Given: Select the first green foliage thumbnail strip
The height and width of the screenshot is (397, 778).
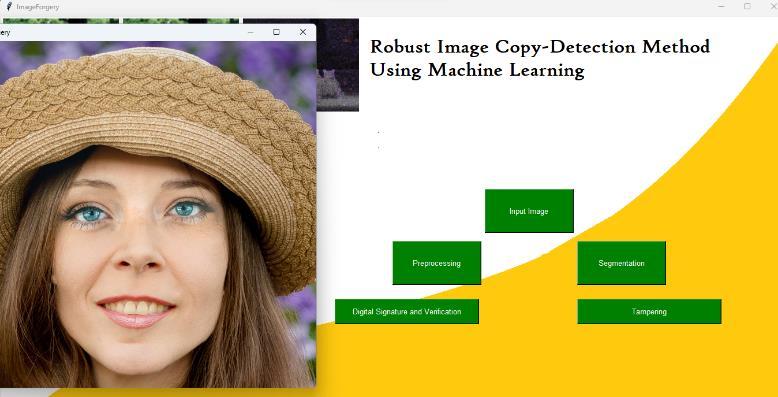Looking at the screenshot, I should (61, 21).
